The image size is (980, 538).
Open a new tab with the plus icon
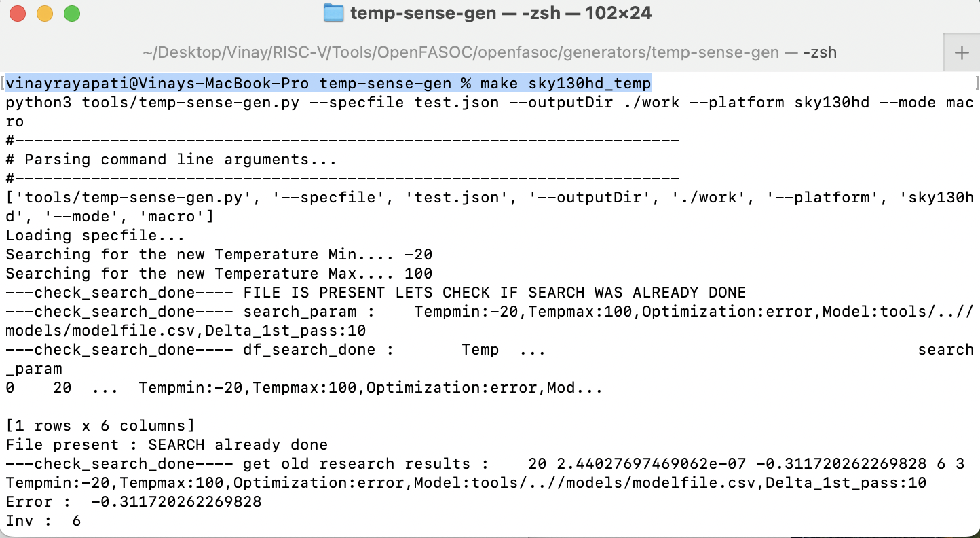coord(963,52)
